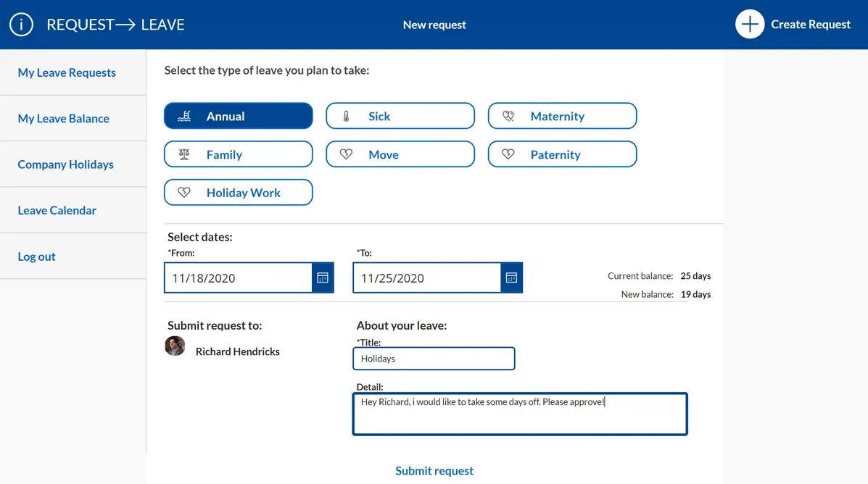Open the To date calendar picker
Screen dimensions: 868x484
coord(511,278)
